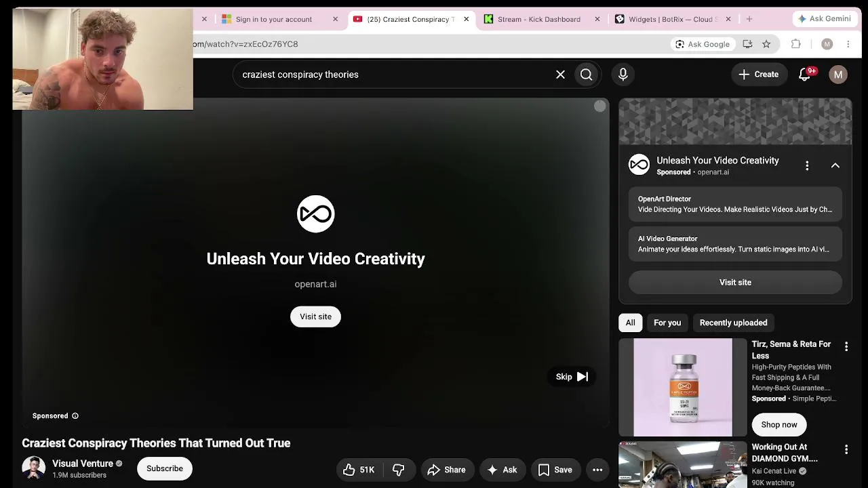Image resolution: width=868 pixels, height=488 pixels.
Task: Clear the YouTube search box text
Action: [561, 75]
